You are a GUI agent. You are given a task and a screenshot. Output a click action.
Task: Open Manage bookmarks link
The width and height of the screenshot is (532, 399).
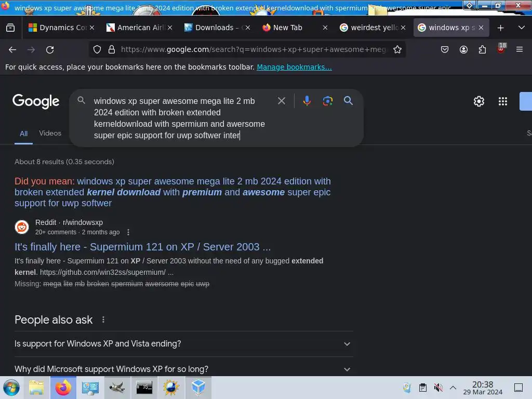coord(294,67)
